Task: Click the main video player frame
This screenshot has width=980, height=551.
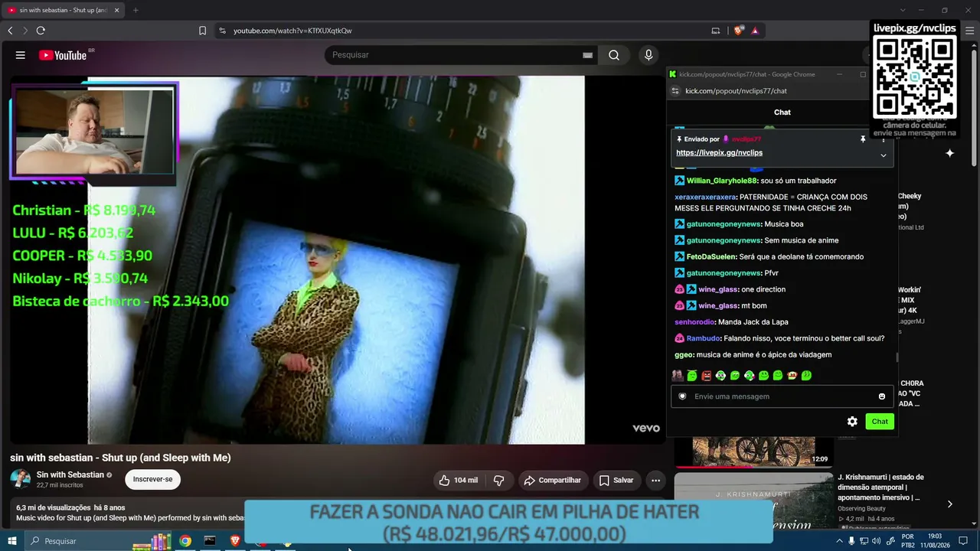Action: coord(337,260)
